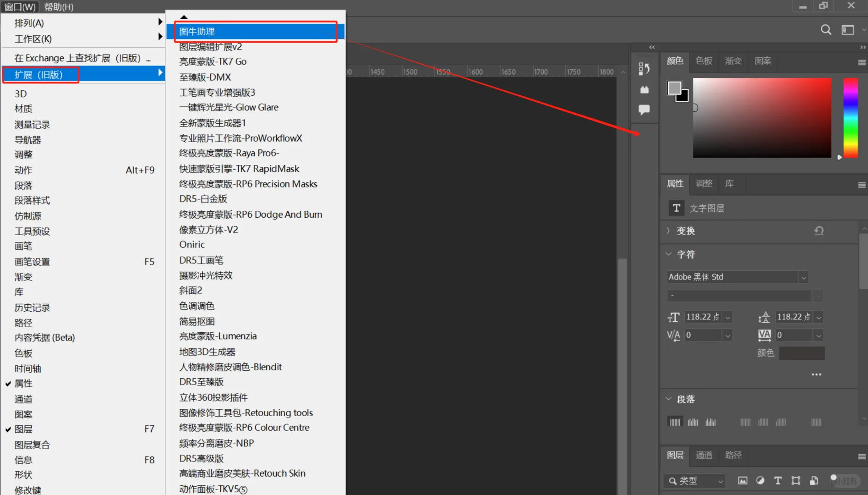This screenshot has height=495, width=868.
Task: Click the rainbow hue slider strip
Action: click(851, 118)
